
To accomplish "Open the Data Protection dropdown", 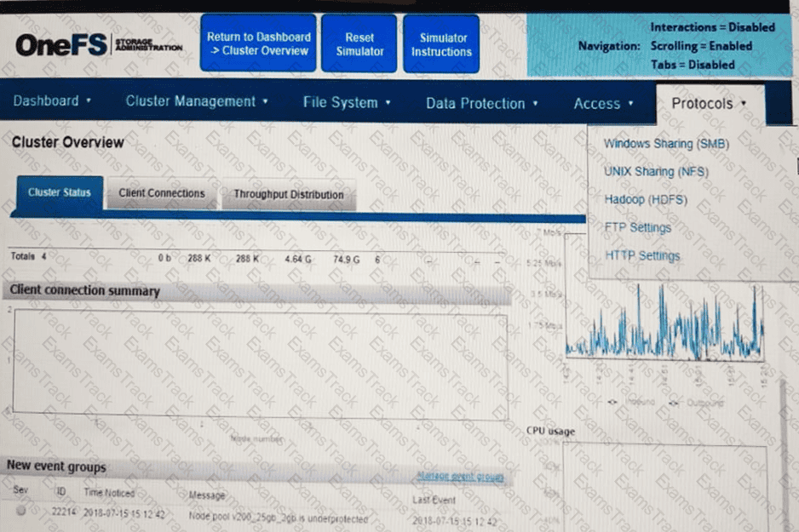I will (482, 103).
